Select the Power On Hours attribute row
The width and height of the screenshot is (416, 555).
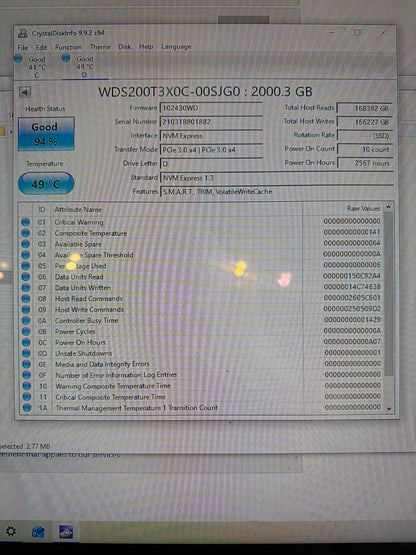(202, 342)
